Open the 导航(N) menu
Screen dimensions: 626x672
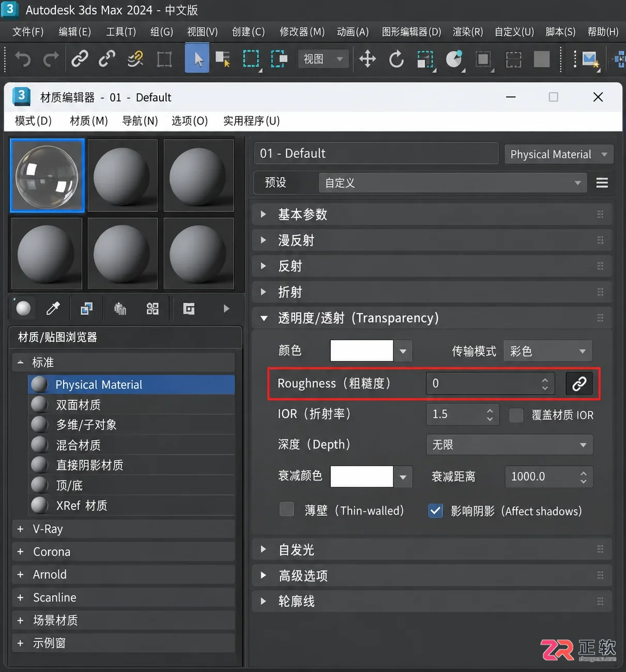(x=140, y=121)
